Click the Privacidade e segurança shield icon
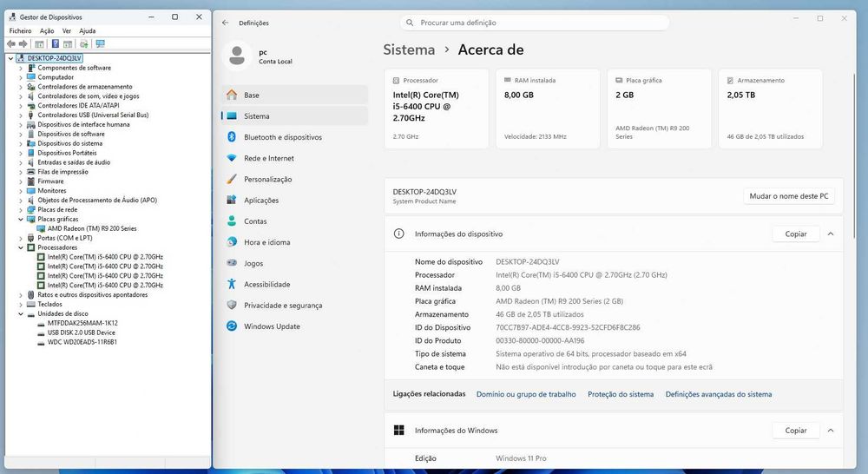This screenshot has height=474, width=868. (x=232, y=305)
